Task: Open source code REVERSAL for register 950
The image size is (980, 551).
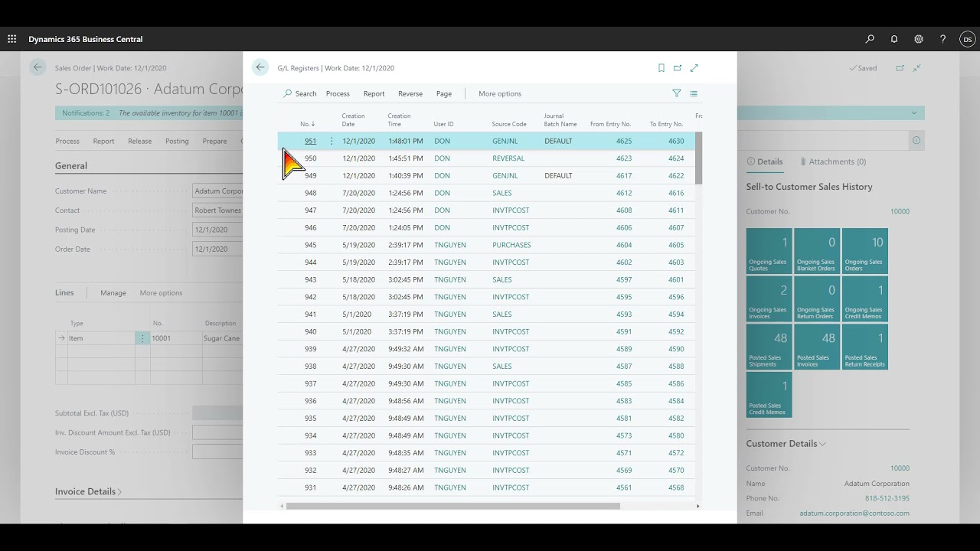Action: (x=508, y=158)
